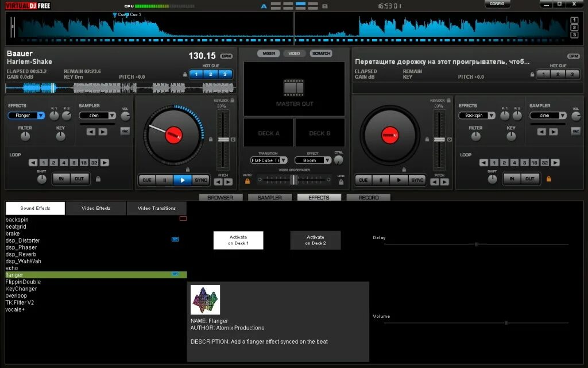This screenshot has height=368, width=588.
Task: Click CUE button on right deck
Action: 363,180
